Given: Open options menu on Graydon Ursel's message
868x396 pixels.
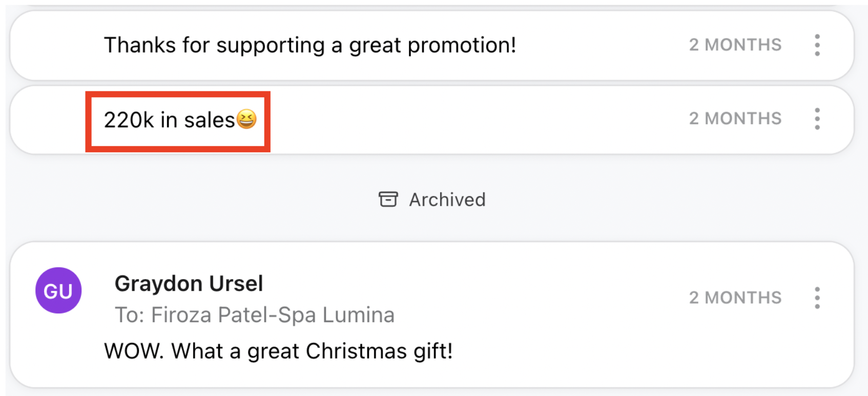Looking at the screenshot, I should point(817,298).
